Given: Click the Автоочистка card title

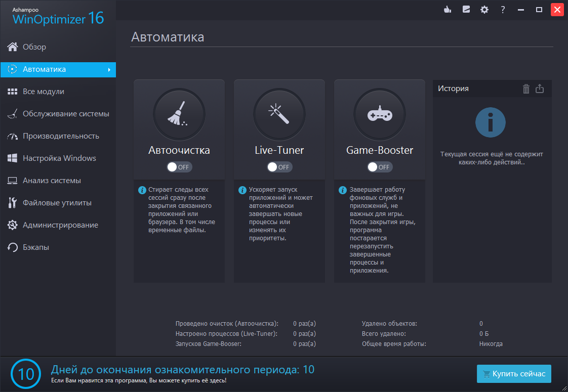Looking at the screenshot, I should [179, 150].
